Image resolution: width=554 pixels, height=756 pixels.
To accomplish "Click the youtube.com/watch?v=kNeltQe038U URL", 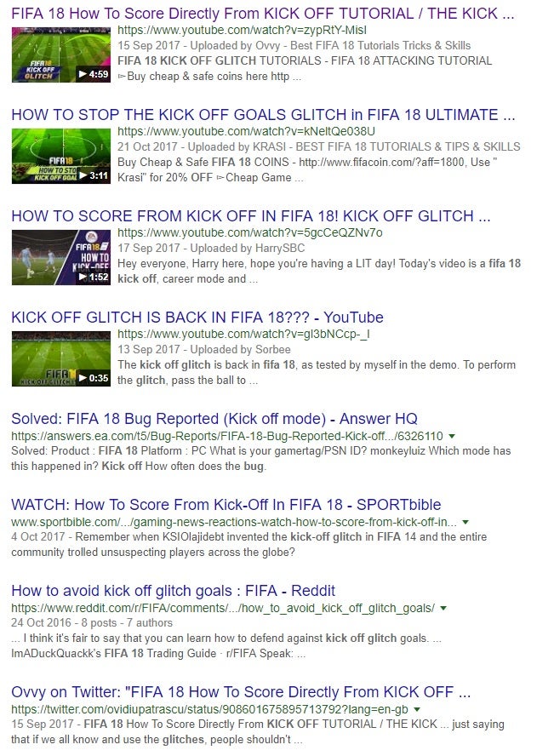I will pyautogui.click(x=246, y=132).
